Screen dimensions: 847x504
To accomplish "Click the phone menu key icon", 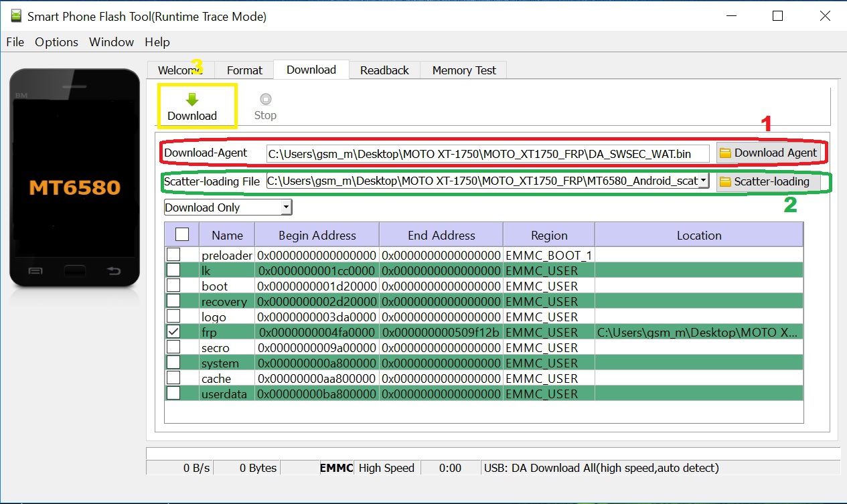I will click(35, 271).
